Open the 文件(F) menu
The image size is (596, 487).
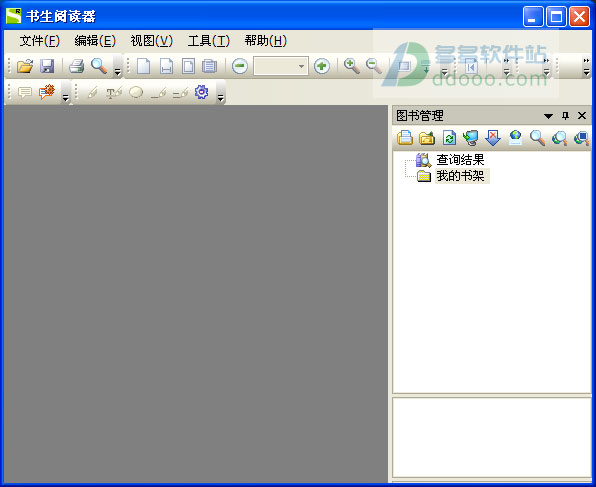[40, 41]
